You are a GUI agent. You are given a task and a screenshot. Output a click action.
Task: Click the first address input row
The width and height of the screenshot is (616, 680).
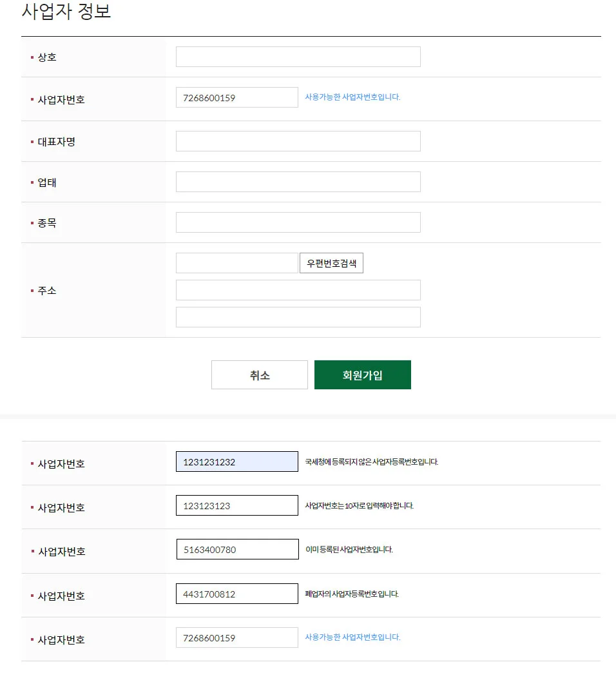(x=298, y=289)
